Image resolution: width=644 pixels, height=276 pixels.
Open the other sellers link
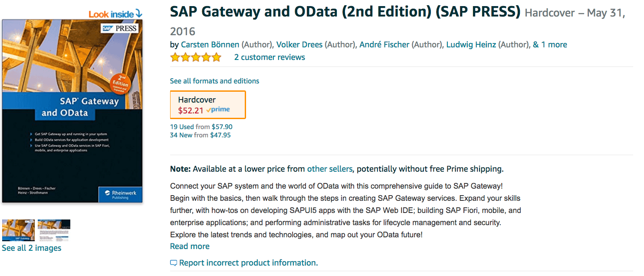pos(330,169)
